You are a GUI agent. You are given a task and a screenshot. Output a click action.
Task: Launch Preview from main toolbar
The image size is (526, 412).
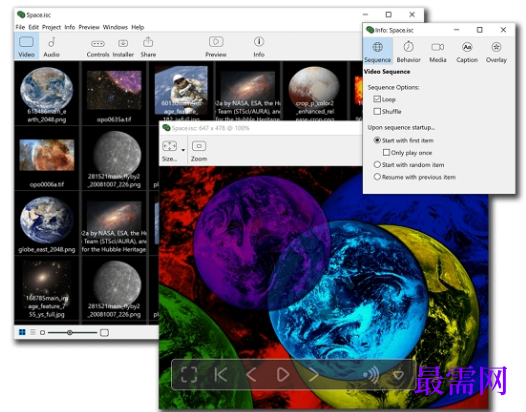[x=216, y=46]
